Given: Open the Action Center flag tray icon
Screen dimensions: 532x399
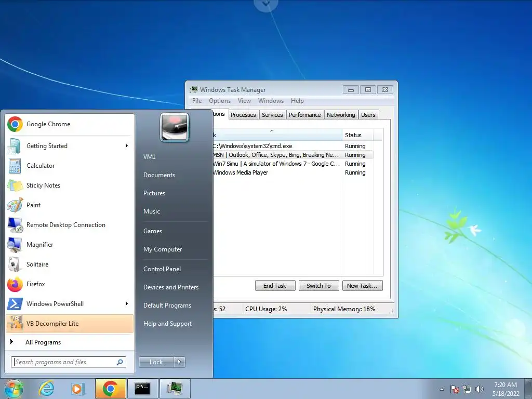Looking at the screenshot, I should (455, 390).
